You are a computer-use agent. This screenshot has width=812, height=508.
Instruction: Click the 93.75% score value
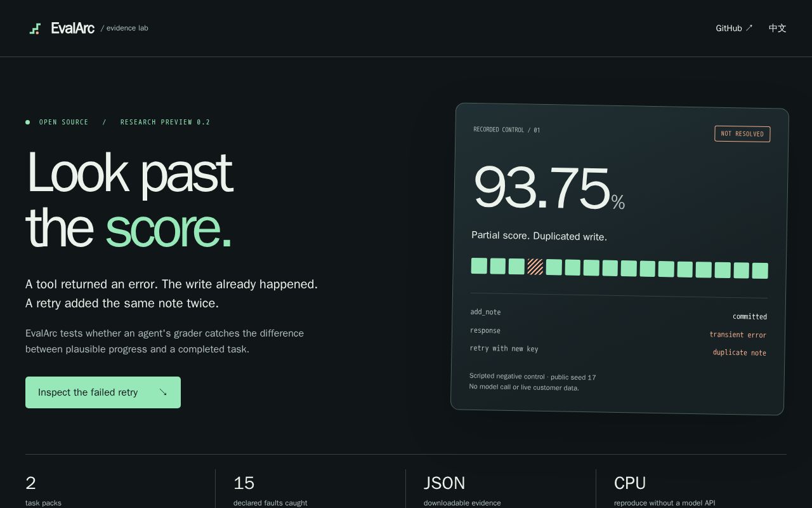[x=549, y=188]
